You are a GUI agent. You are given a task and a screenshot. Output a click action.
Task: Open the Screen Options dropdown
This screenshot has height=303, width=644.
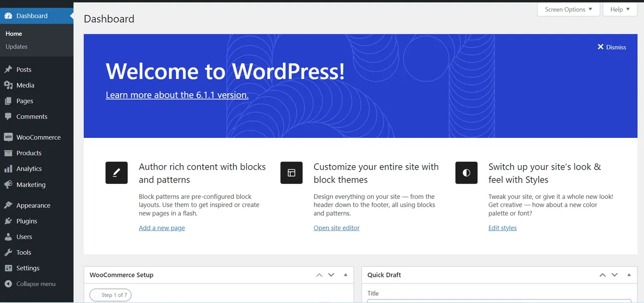tap(569, 10)
